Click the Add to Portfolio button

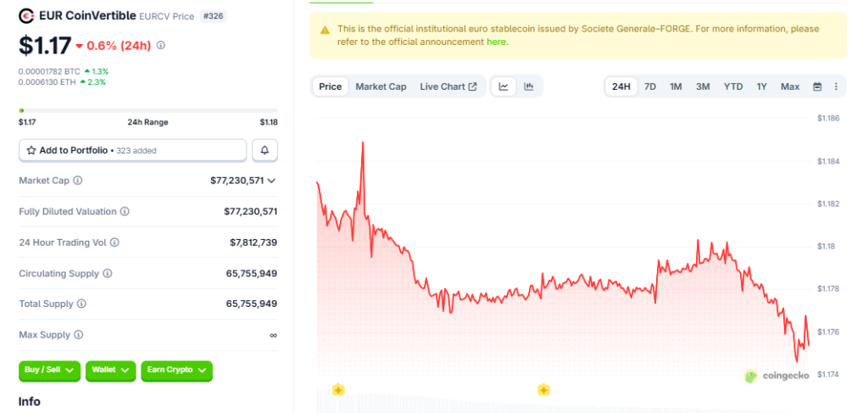click(x=133, y=150)
